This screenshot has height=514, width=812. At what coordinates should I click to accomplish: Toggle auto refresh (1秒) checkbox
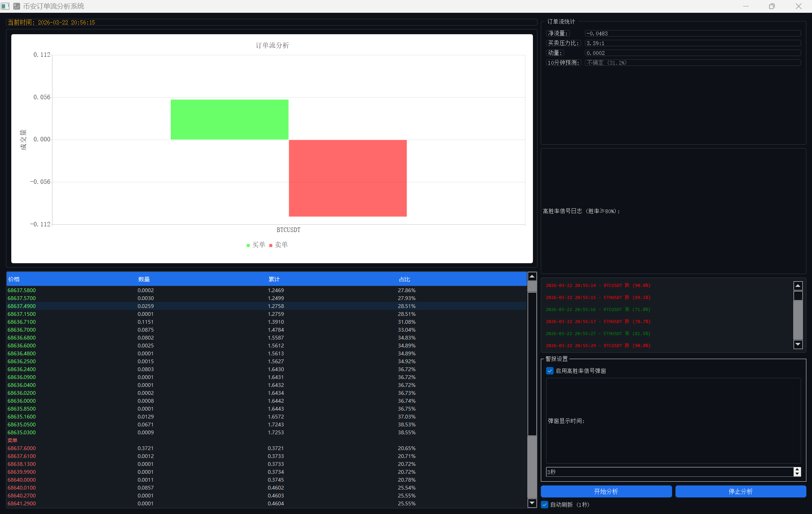pos(545,505)
